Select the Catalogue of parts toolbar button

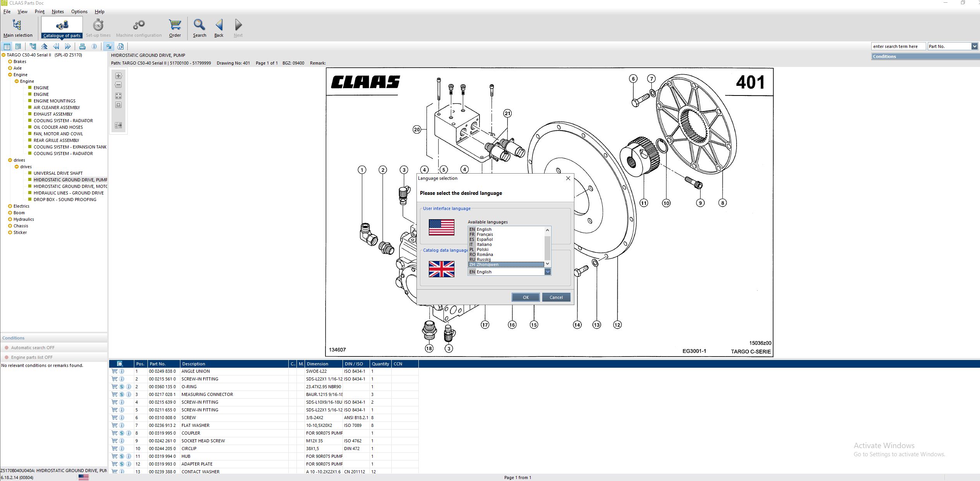coord(62,28)
